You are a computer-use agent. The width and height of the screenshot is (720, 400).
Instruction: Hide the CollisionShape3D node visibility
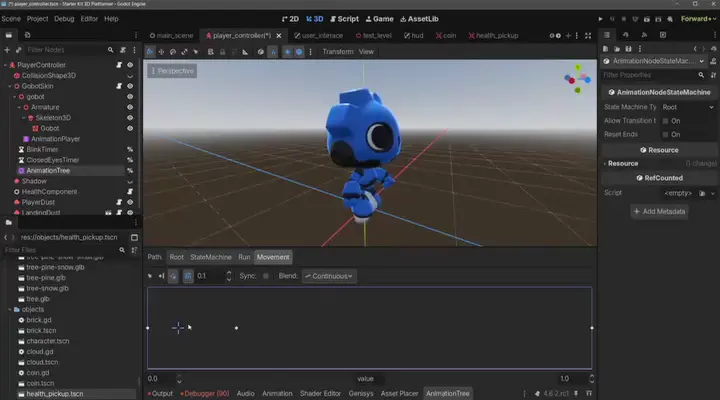click(130, 75)
